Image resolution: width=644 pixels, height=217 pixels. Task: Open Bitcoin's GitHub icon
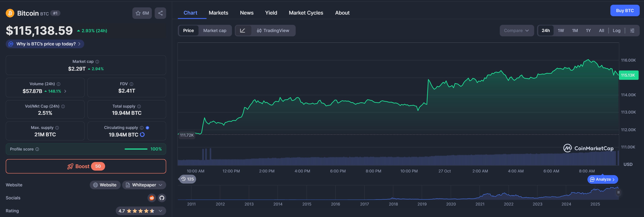click(x=162, y=198)
